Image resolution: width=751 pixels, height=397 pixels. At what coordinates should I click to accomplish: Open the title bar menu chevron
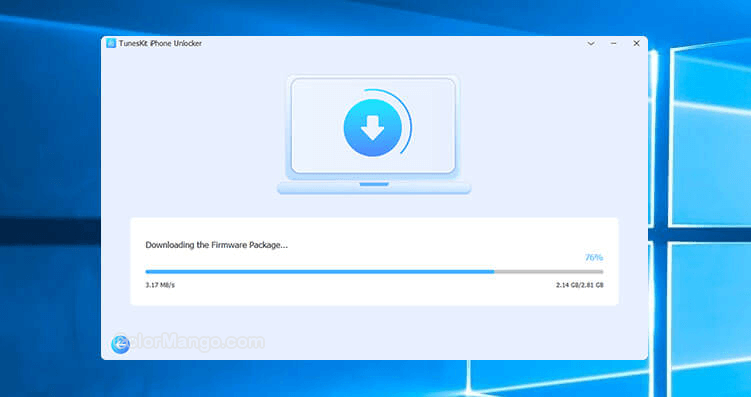[591, 44]
